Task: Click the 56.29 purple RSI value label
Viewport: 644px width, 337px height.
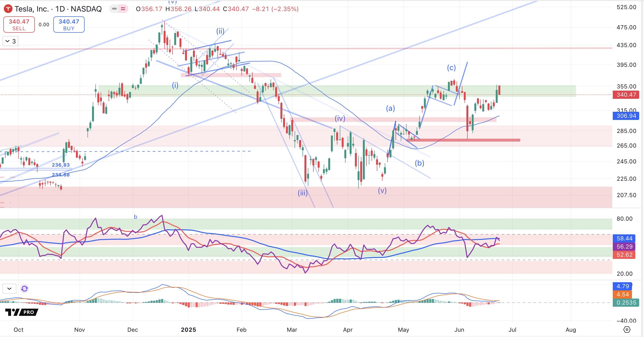Action: (624, 246)
